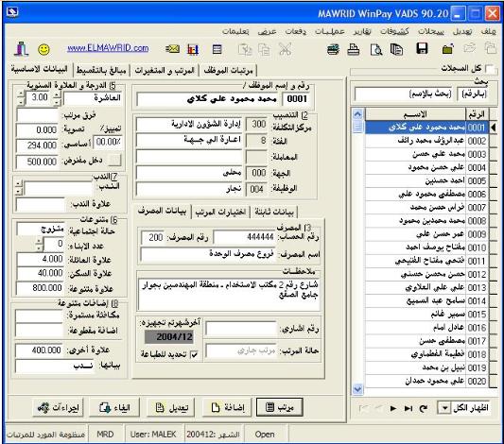The height and width of the screenshot is (444, 504).
Task: Toggle كل السجلات checkbox
Action: [x=490, y=69]
